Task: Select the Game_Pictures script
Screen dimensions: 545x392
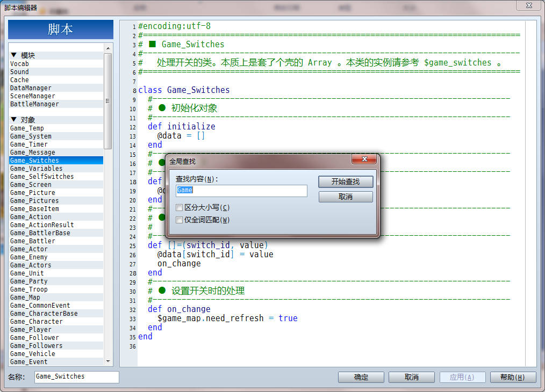Action: (x=56, y=201)
